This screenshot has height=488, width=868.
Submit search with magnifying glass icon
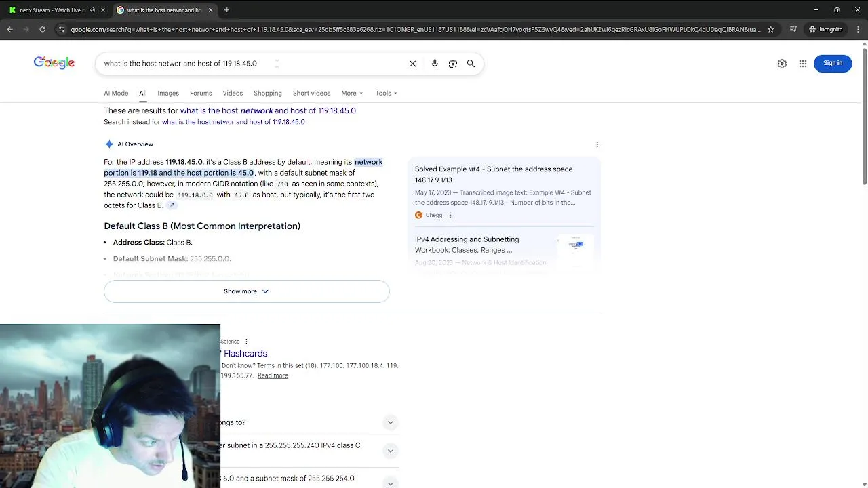click(x=471, y=63)
